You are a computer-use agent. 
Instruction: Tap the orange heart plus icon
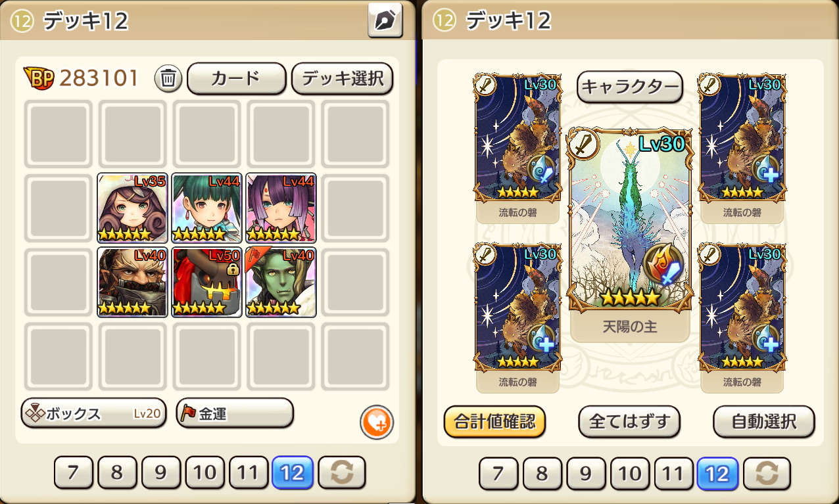point(377,422)
